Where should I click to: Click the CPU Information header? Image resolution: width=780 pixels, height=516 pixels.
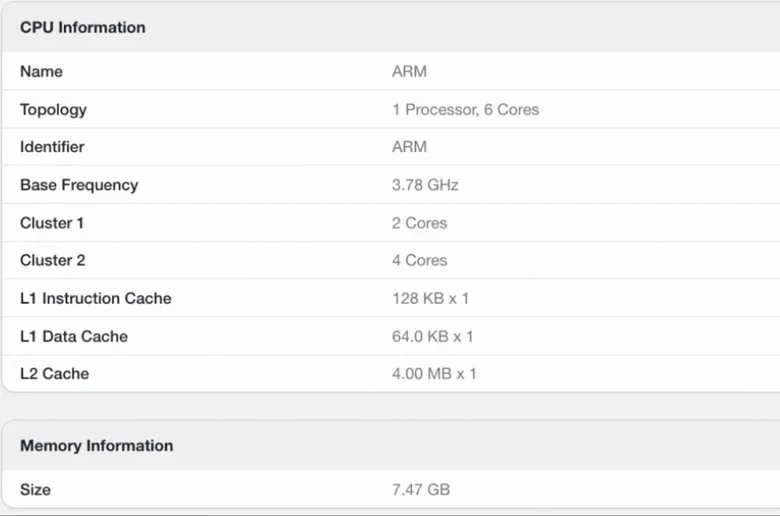83,27
